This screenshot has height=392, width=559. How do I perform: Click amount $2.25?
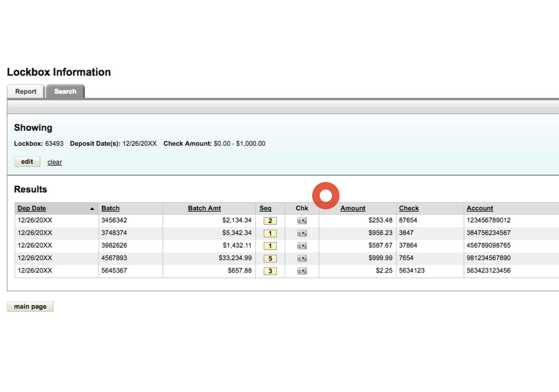pyautogui.click(x=384, y=270)
